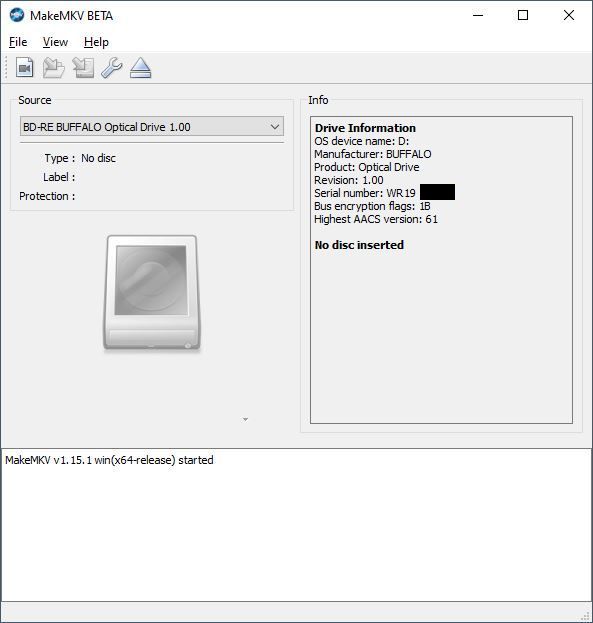Image resolution: width=593 pixels, height=623 pixels.
Task: Open the Help menu
Action: pos(96,42)
